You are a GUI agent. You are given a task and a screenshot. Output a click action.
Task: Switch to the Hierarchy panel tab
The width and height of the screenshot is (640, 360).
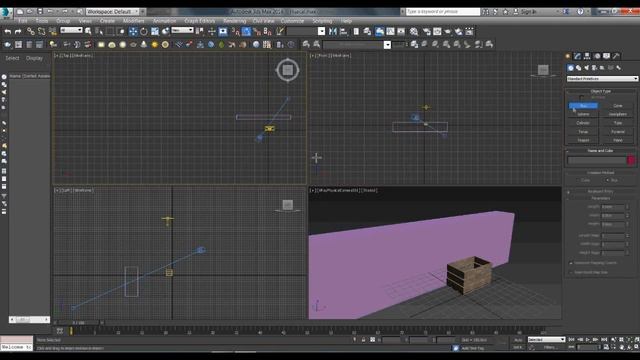pos(587,56)
